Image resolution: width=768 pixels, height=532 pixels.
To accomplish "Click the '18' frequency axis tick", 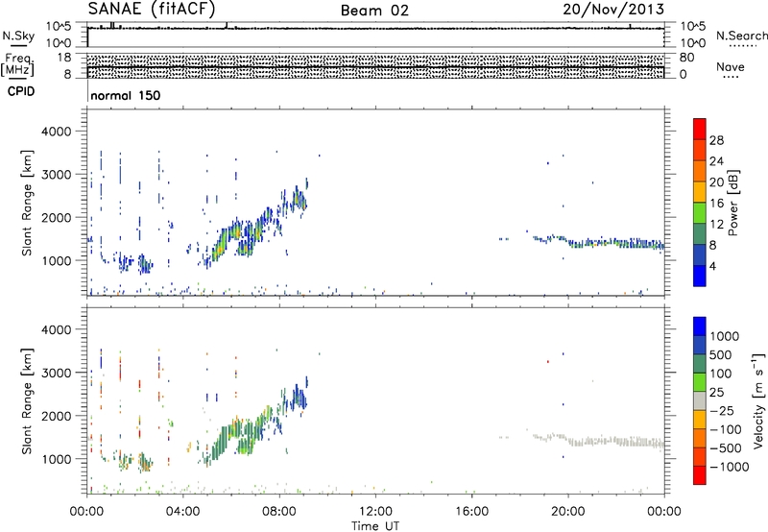I will pos(64,58).
